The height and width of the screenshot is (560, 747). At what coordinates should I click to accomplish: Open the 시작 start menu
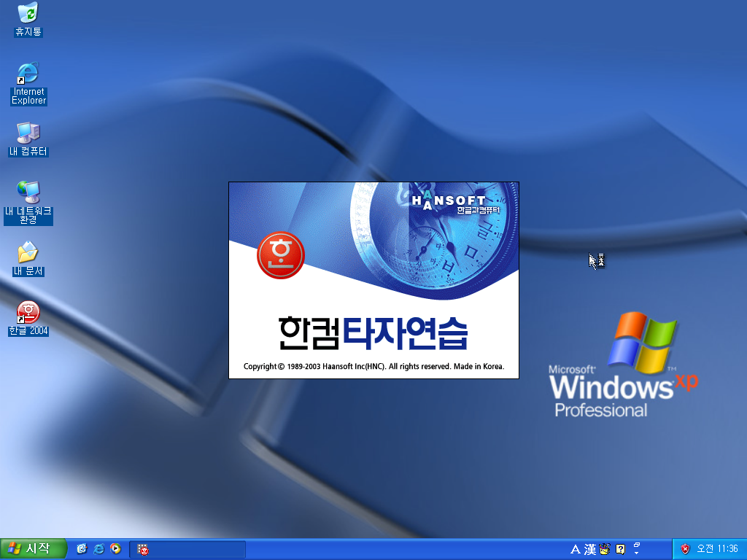33,549
